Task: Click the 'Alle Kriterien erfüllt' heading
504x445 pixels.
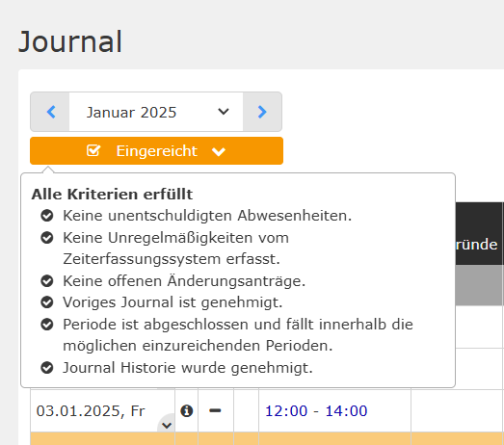Action: coord(112,194)
